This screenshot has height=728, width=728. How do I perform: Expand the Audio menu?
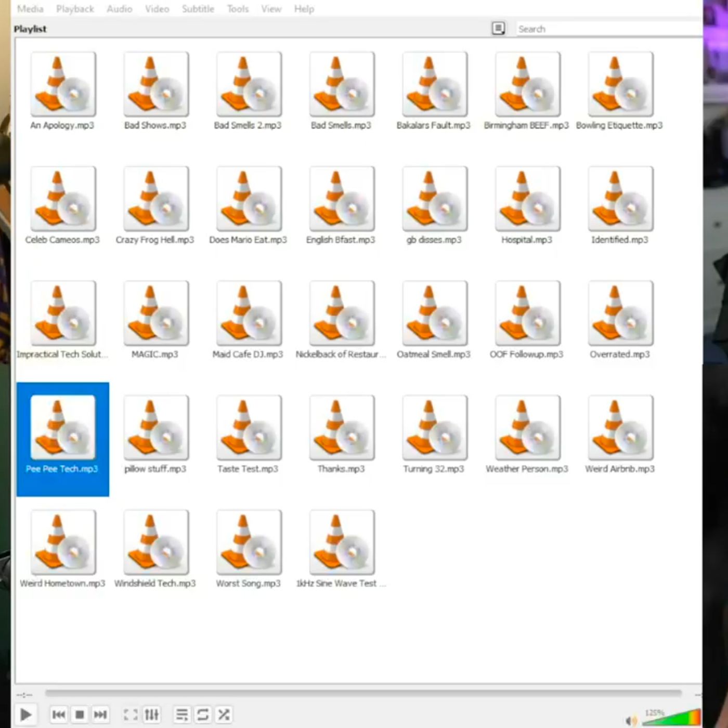tap(119, 9)
